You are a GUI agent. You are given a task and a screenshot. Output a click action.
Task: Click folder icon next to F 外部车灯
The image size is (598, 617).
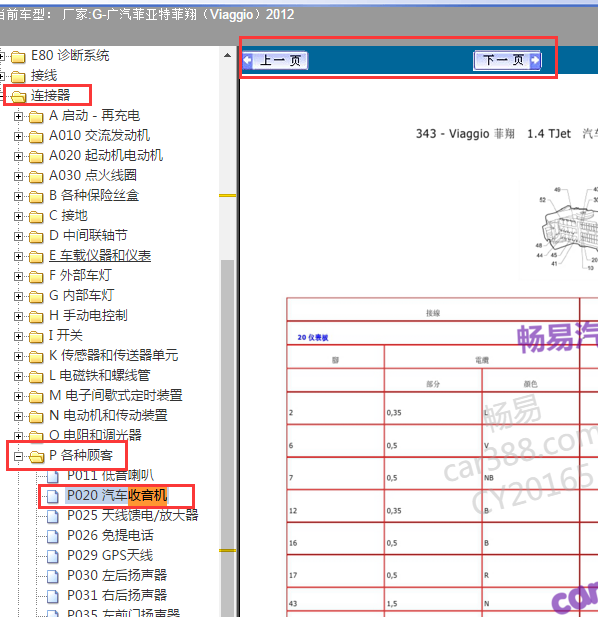coord(36,277)
